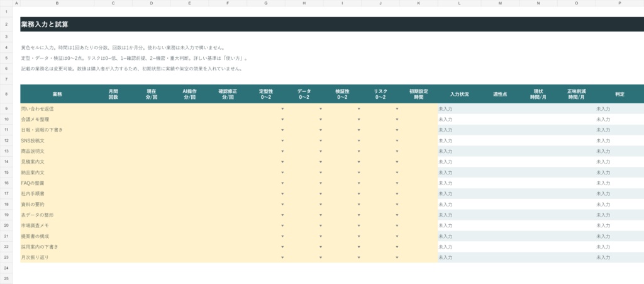Viewport: 644px width, 284px height.
Task: Select 入力状況 未入力 cell for 問い合わせ返信
Action: tap(459, 109)
